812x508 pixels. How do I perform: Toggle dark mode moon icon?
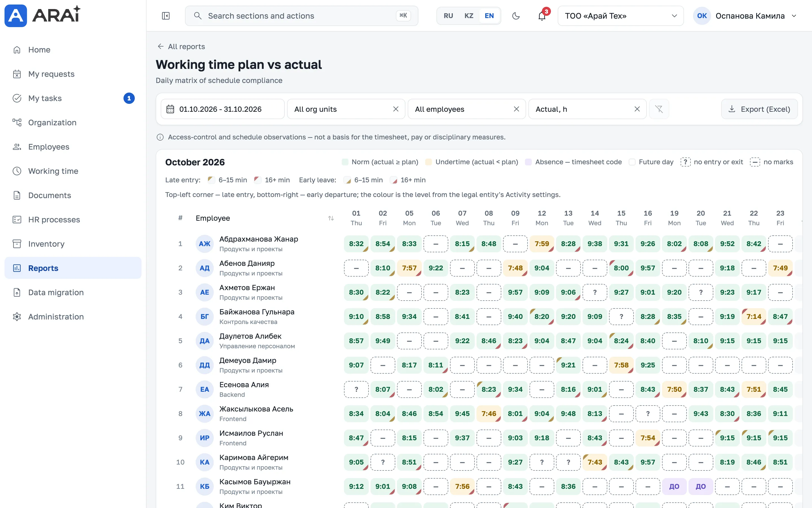click(516, 16)
